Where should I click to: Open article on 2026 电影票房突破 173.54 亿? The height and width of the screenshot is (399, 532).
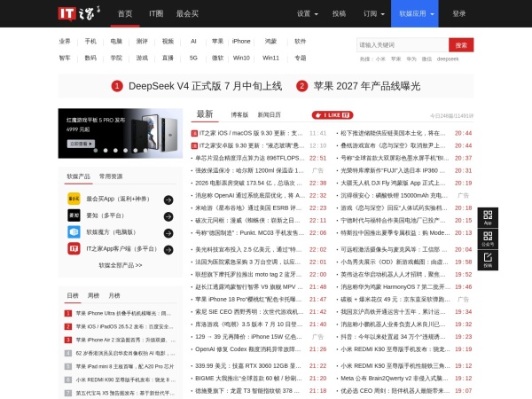[x=248, y=184]
